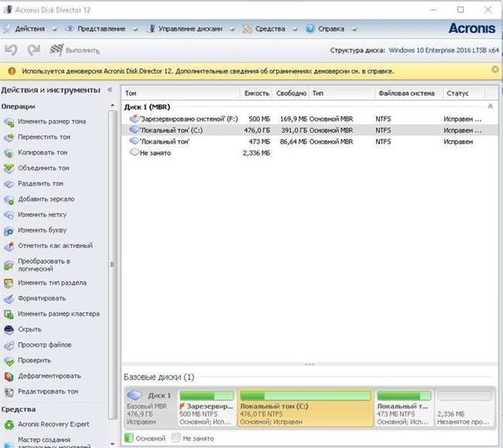Choose the Merge volume icon (Объединить том)
The image size is (503, 448).
coord(9,169)
